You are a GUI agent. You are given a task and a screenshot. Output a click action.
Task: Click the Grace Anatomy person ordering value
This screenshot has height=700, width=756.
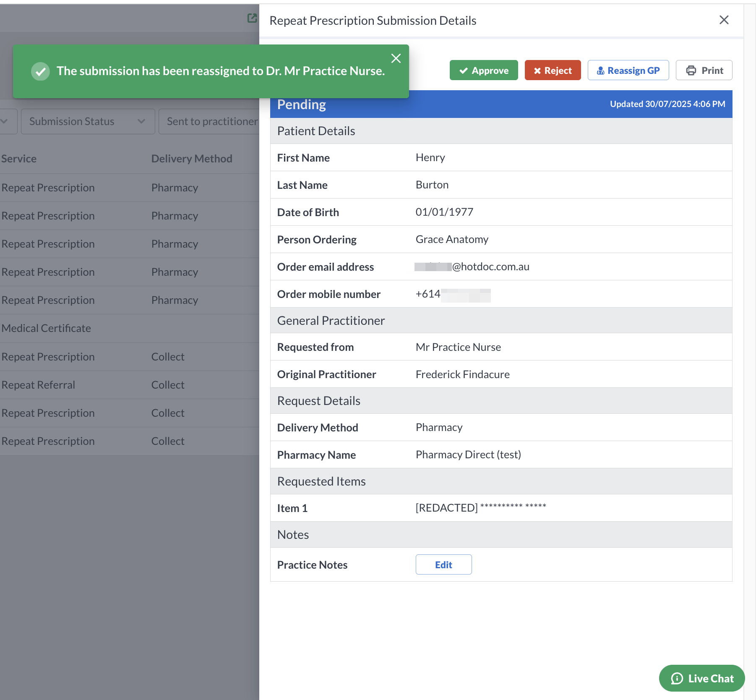452,239
